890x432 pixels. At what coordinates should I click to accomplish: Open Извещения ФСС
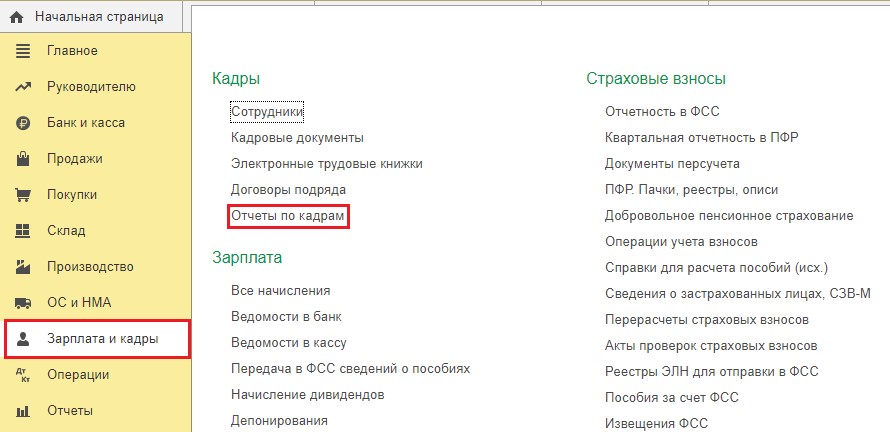pos(656,424)
